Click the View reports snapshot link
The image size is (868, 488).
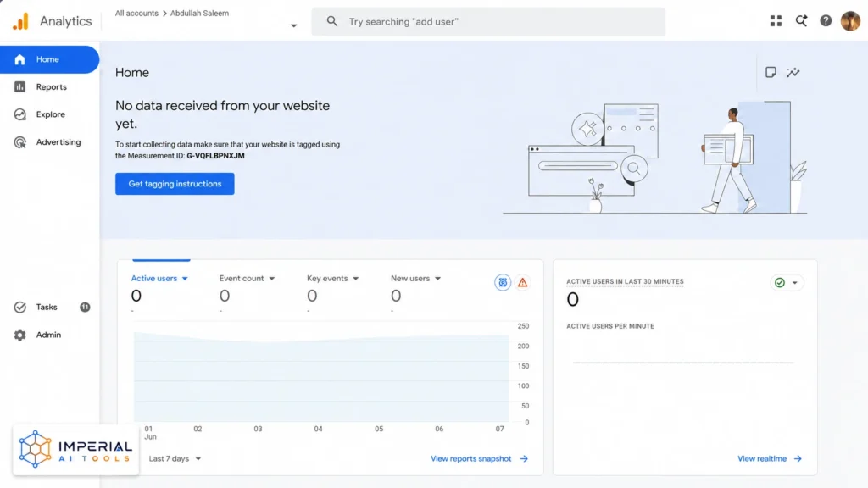[471, 458]
